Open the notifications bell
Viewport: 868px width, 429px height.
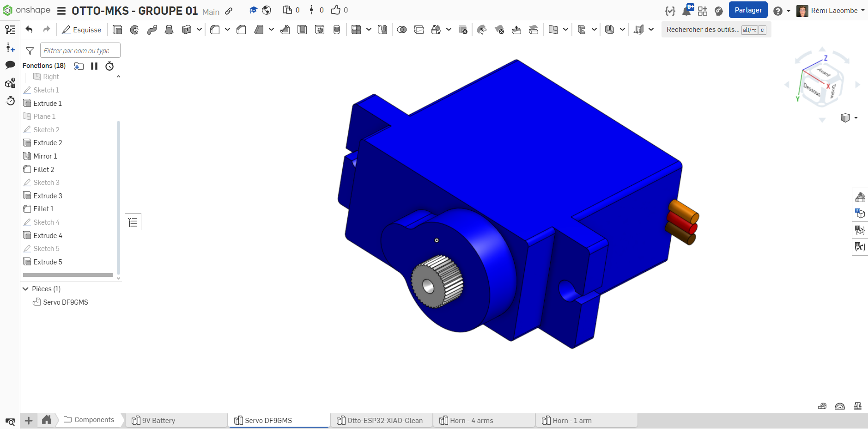point(687,11)
